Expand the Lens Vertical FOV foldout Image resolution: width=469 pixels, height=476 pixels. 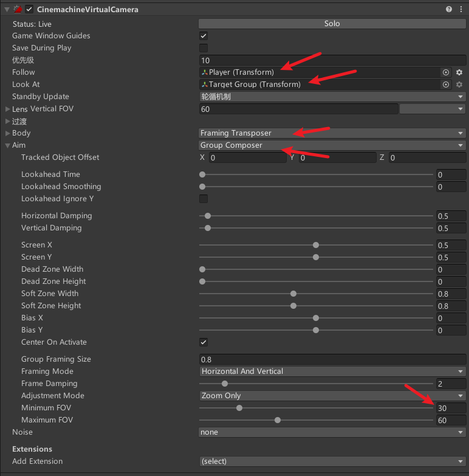click(7, 109)
